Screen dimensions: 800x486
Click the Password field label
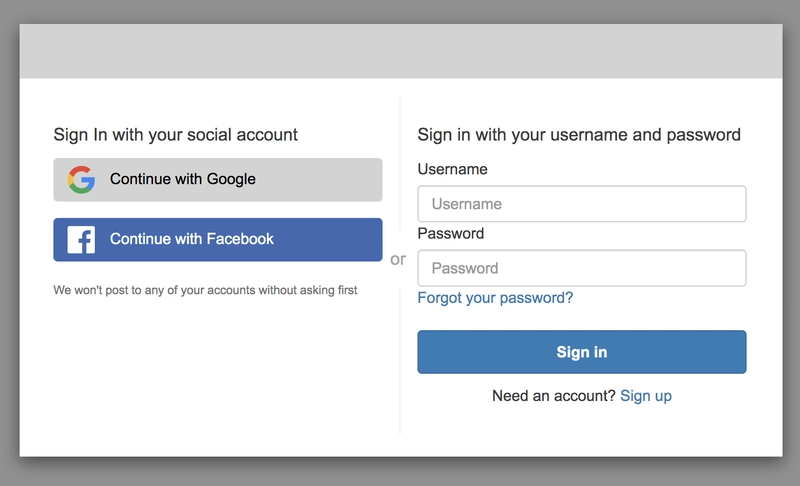click(x=451, y=234)
